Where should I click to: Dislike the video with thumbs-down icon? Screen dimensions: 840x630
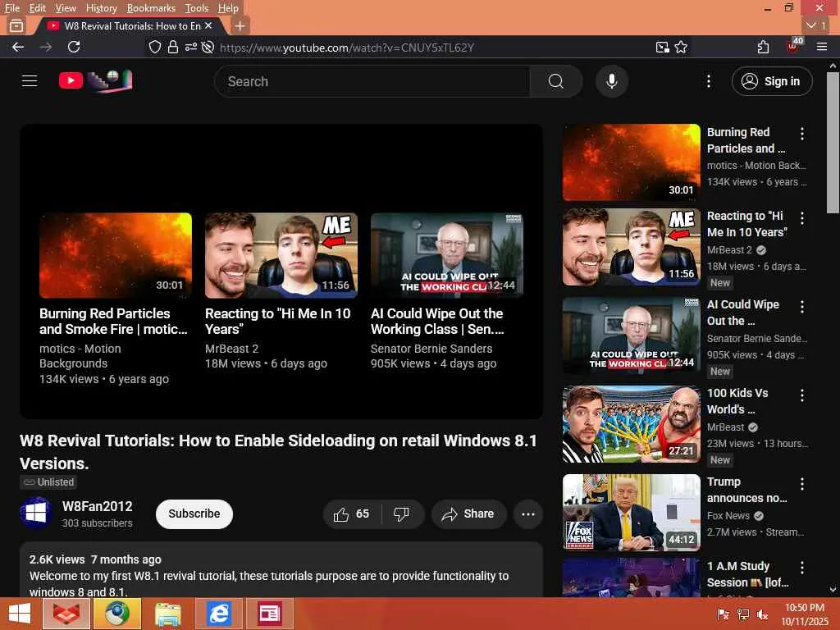(401, 514)
